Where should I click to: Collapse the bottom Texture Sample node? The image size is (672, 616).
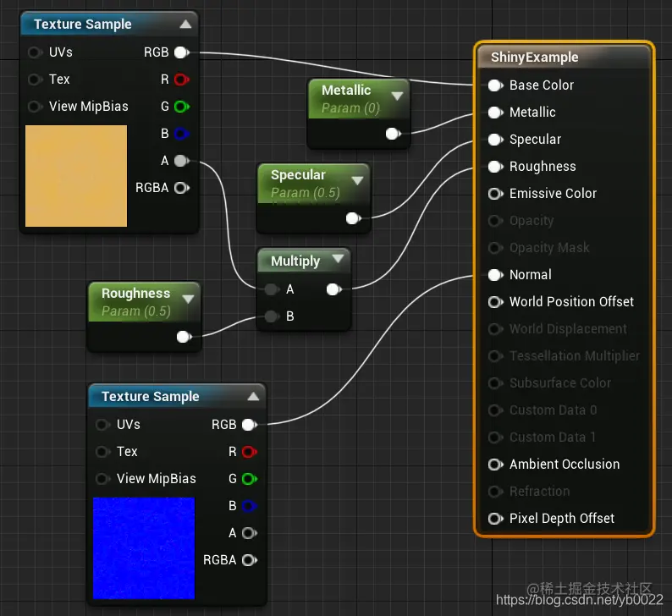pos(253,396)
